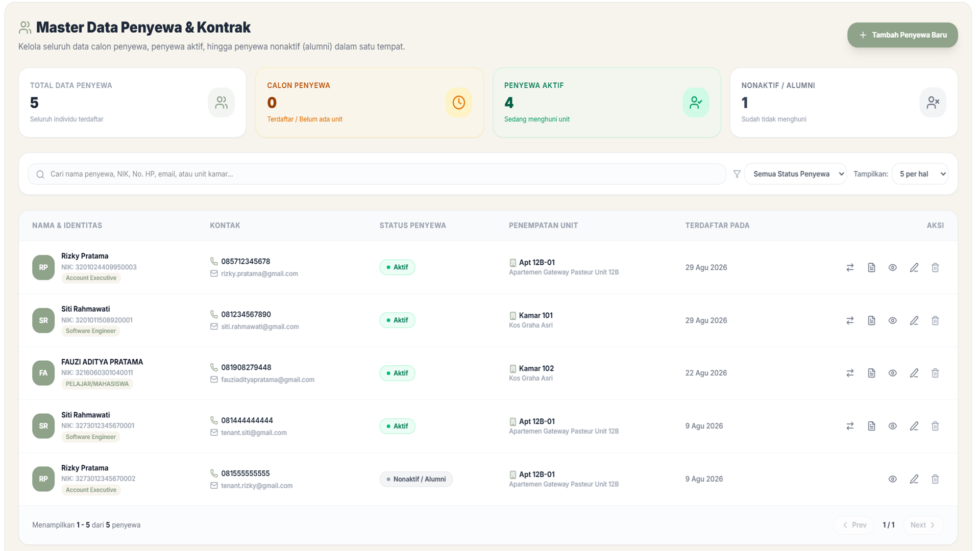Click the FA avatar of Fauzi Aditya Pratama

pyautogui.click(x=43, y=373)
